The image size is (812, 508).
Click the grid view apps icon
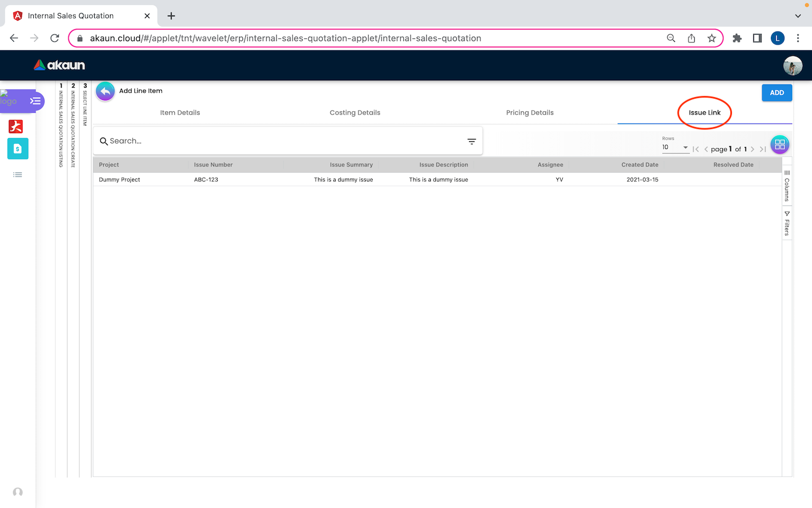coord(779,144)
